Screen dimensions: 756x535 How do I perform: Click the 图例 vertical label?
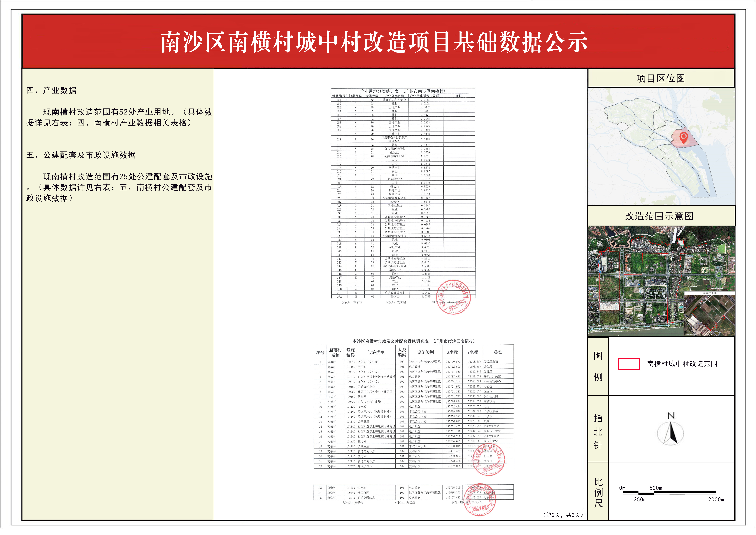598,366
